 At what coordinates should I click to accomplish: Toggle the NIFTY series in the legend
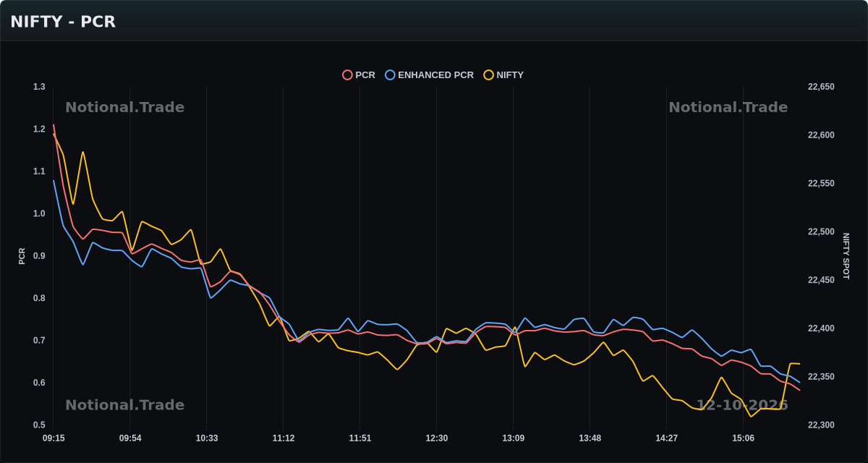click(x=503, y=75)
